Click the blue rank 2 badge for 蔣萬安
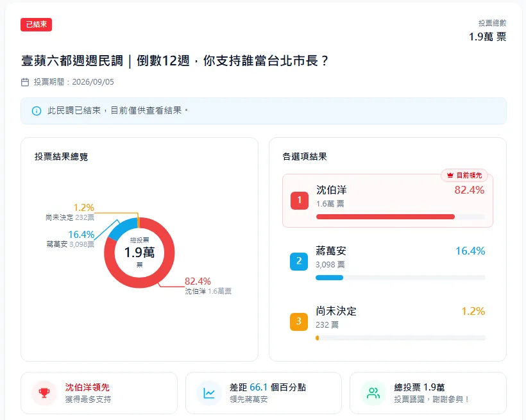 tap(298, 262)
